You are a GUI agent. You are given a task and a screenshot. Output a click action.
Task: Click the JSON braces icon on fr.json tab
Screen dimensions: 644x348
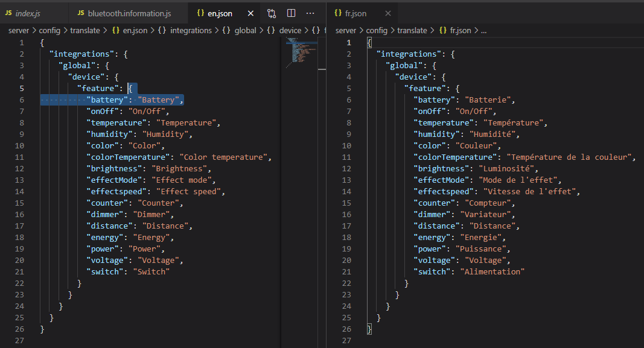[x=338, y=13]
